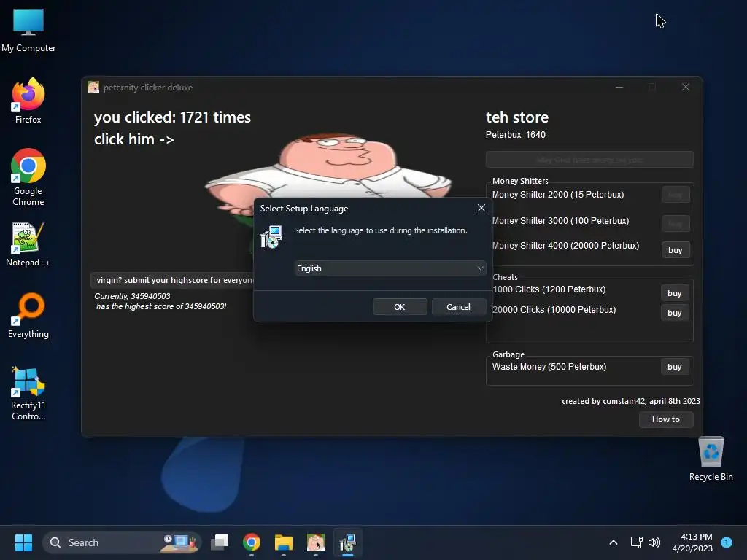Cancel the setup language dialog
The width and height of the screenshot is (747, 560).
458,307
